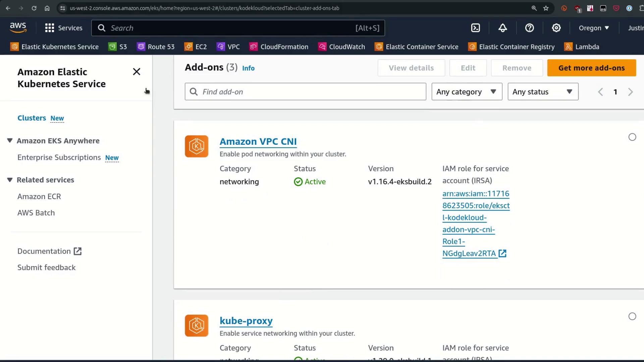
Task: Open the help question mark icon
Action: pyautogui.click(x=529, y=28)
